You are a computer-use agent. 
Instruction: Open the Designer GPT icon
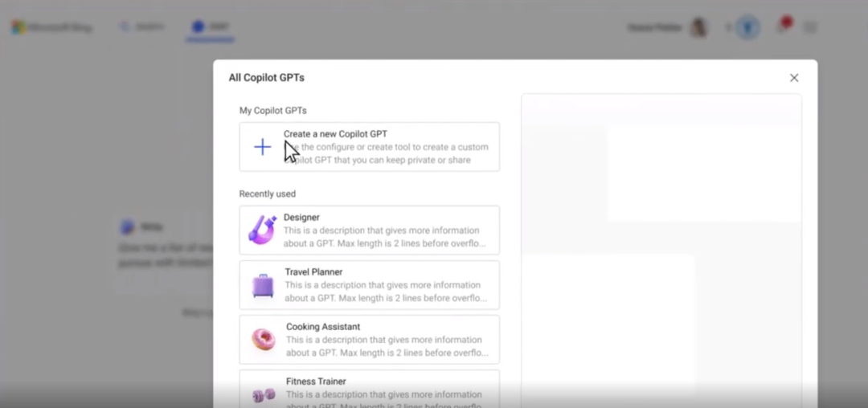tap(262, 230)
